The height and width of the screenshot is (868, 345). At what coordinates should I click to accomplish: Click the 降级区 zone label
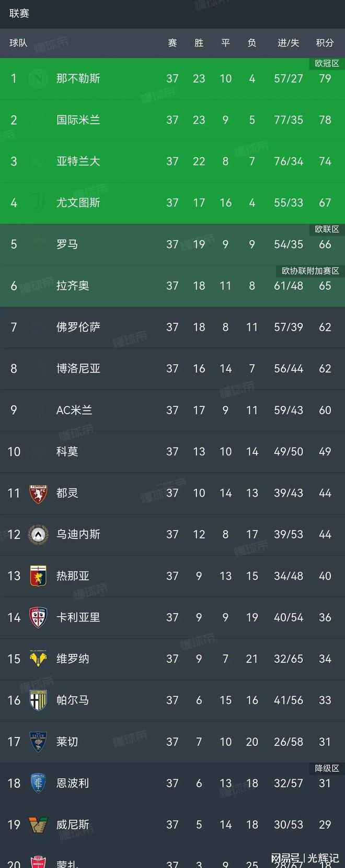(x=327, y=768)
